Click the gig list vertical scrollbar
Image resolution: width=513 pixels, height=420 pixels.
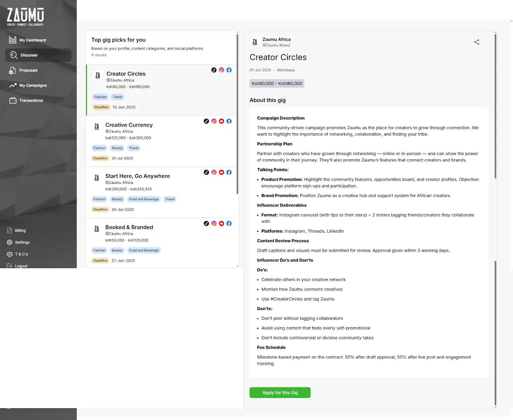pyautogui.click(x=237, y=114)
